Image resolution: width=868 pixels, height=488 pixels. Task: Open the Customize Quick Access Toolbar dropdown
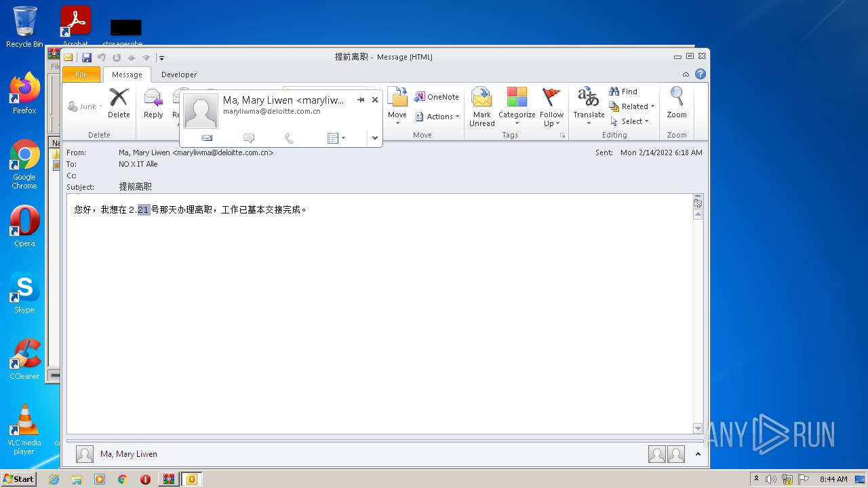[161, 58]
